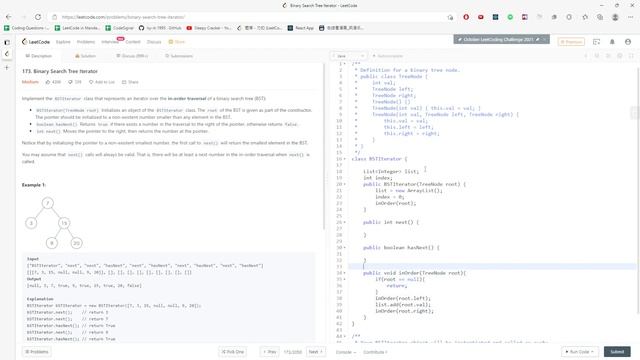Switch to the Submissions tab
The height and width of the screenshot is (360, 640).
tap(179, 56)
